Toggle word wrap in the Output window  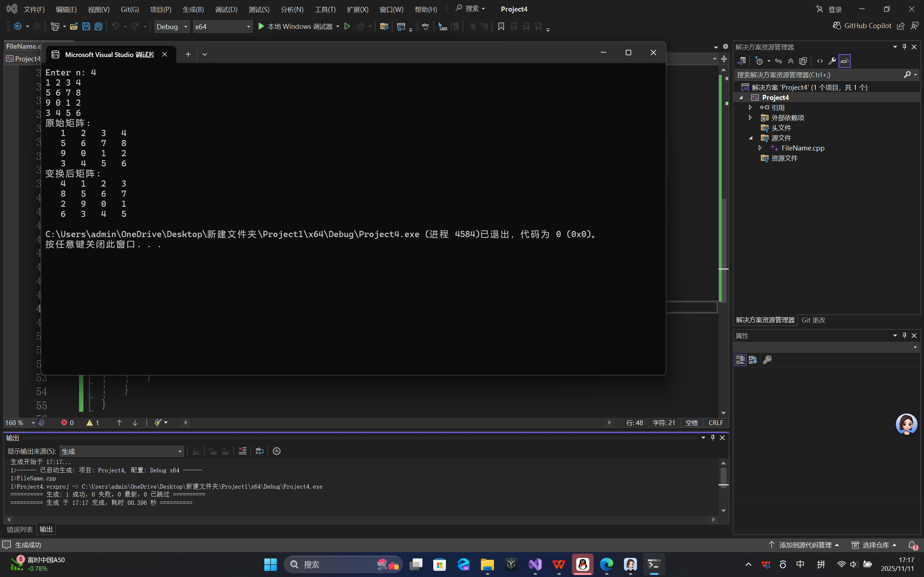pos(260,451)
